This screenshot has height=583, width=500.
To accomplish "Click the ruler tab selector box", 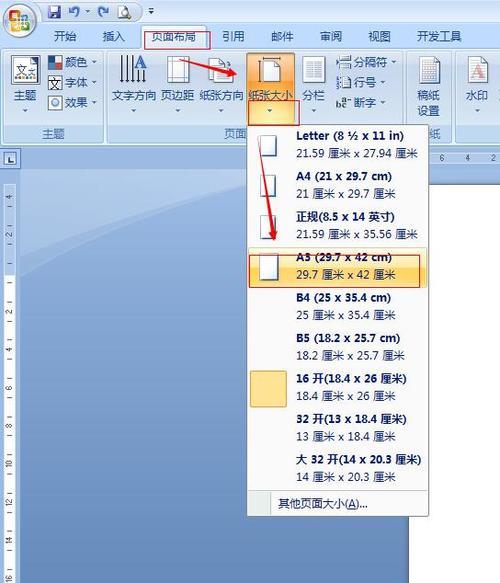I will pyautogui.click(x=10, y=159).
